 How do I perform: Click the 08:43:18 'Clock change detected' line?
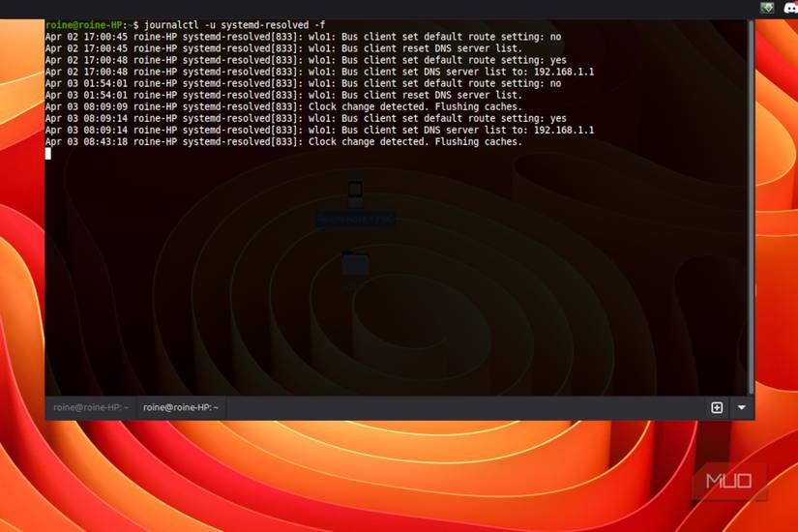tap(284, 142)
